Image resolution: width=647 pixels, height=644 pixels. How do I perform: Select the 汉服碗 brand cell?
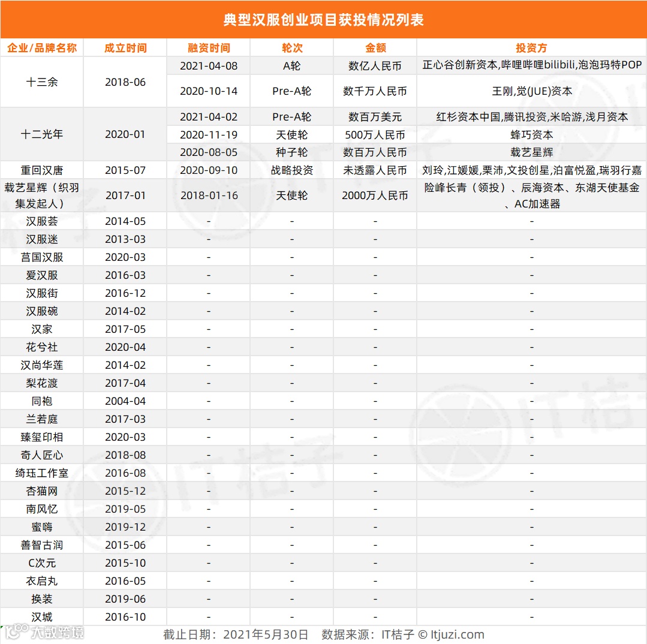[x=42, y=311]
